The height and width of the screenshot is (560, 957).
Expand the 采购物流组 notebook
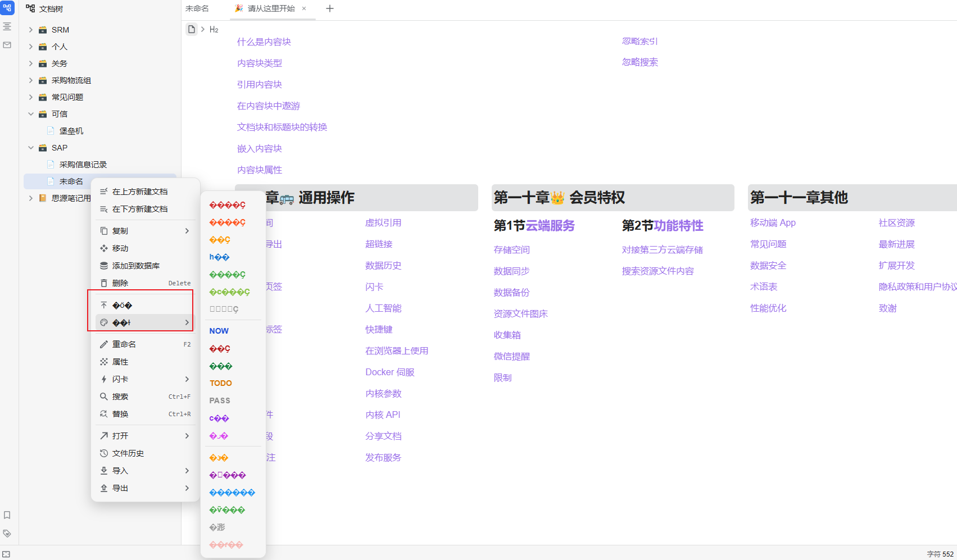(31, 80)
